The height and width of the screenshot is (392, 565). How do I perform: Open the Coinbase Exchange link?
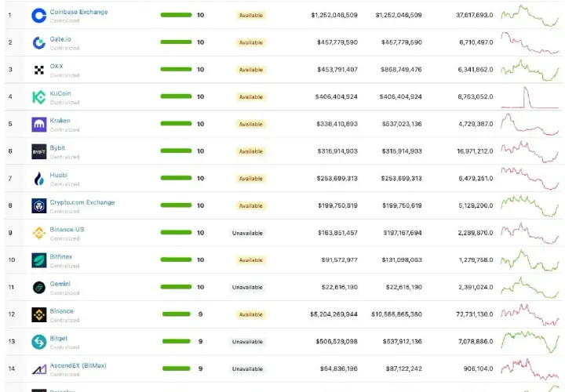coord(79,12)
